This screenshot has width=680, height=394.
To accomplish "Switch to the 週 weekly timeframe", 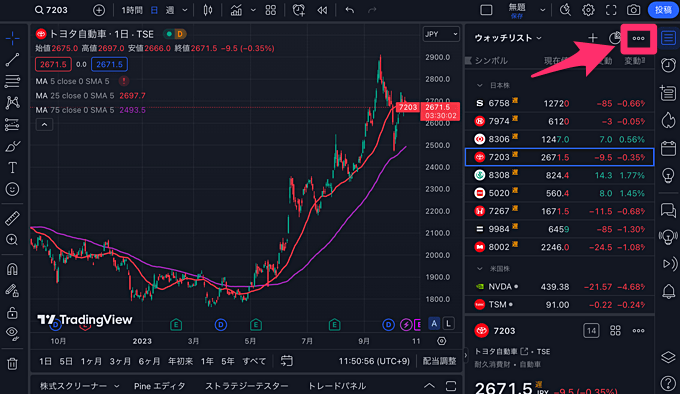I will coord(170,10).
